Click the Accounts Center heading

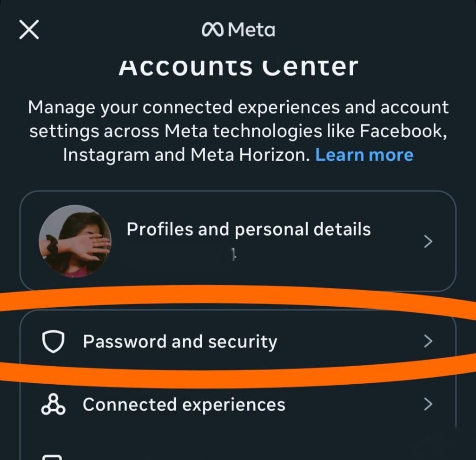point(238,67)
